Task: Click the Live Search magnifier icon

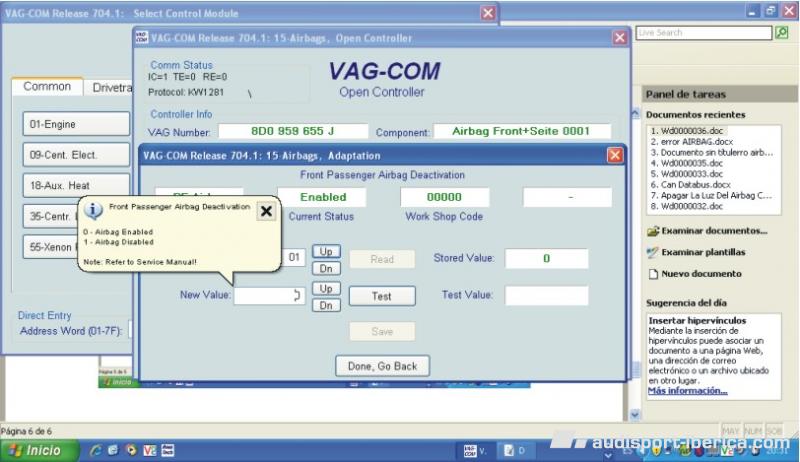Action: pos(782,33)
